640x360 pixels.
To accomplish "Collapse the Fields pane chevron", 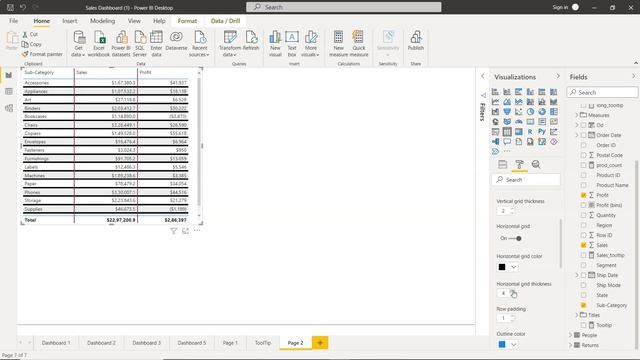I will [633, 76].
